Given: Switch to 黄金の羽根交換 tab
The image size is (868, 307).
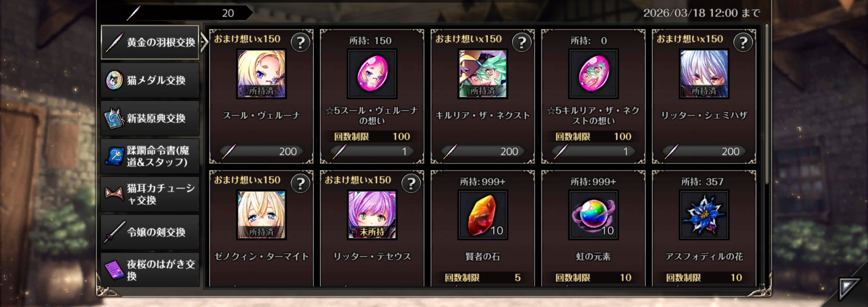Looking at the screenshot, I should tap(150, 43).
